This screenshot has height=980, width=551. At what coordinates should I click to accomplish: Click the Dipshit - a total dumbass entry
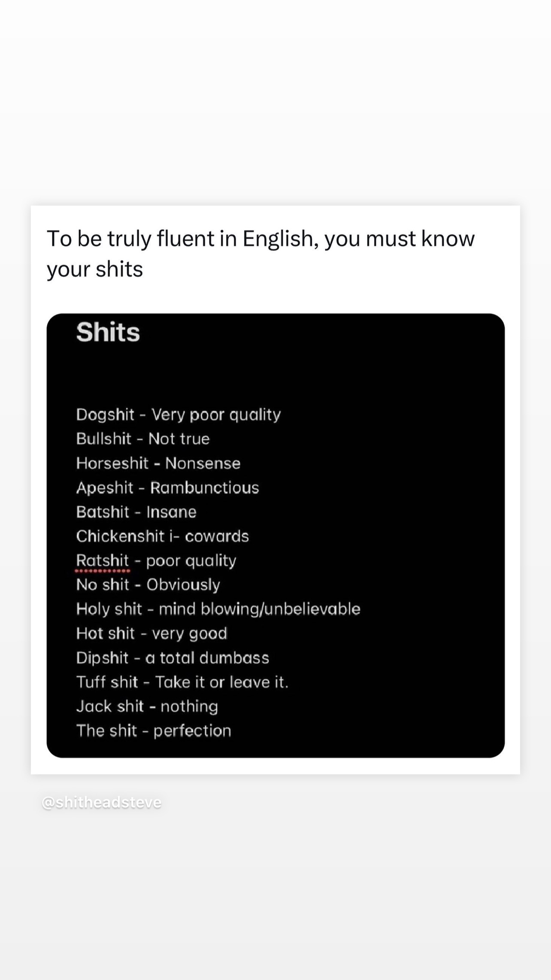[173, 658]
